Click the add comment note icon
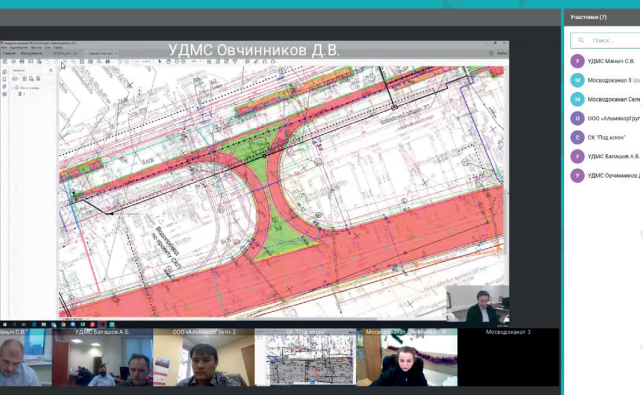 click(x=247, y=62)
